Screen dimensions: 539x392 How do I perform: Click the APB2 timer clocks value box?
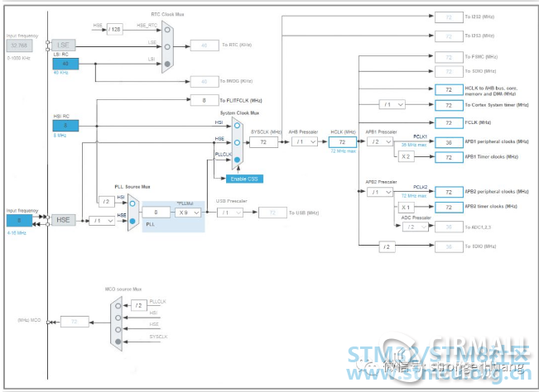[x=449, y=208]
